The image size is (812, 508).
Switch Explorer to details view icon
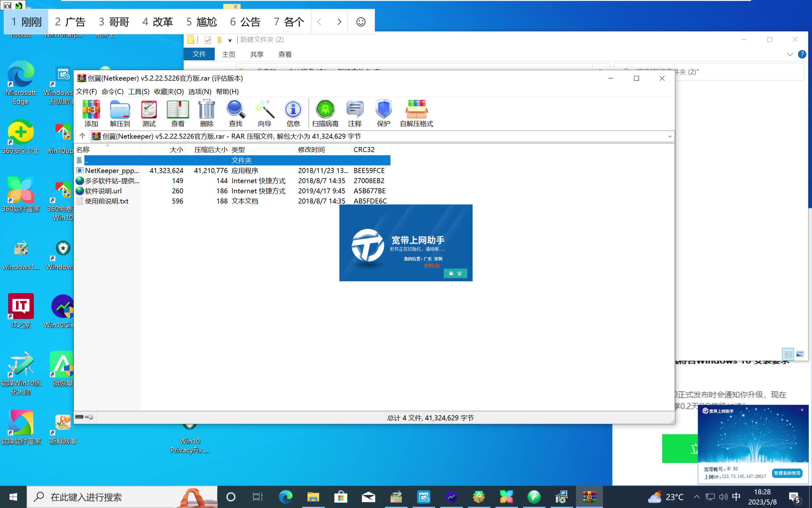[788, 354]
